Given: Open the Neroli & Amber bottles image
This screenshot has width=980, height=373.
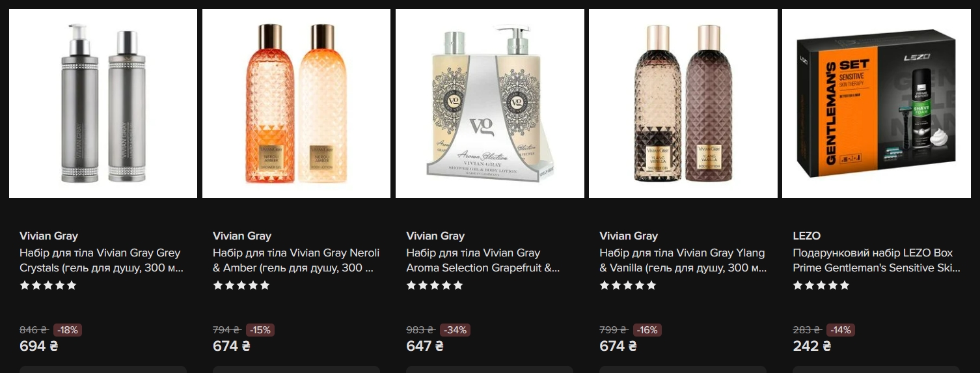Looking at the screenshot, I should pos(296,104).
